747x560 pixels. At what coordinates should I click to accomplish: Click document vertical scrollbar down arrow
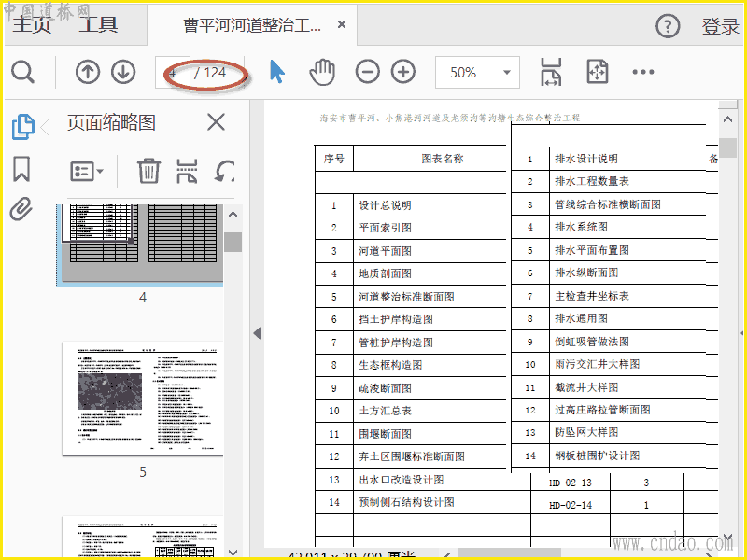[727, 539]
